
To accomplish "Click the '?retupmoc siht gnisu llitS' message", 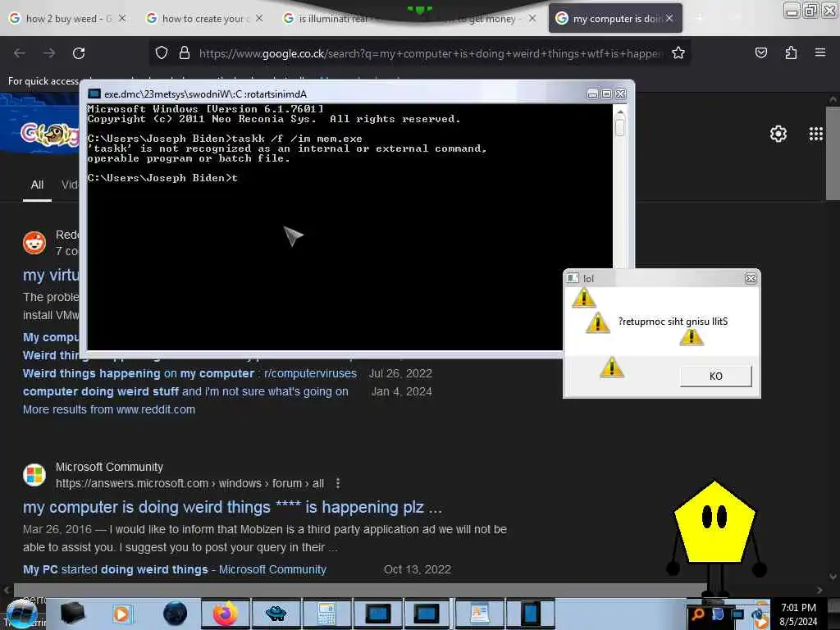I will pos(673,322).
